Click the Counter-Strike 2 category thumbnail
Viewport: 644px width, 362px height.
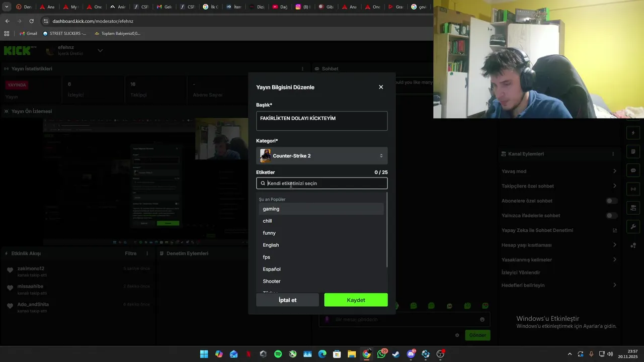pos(265,156)
